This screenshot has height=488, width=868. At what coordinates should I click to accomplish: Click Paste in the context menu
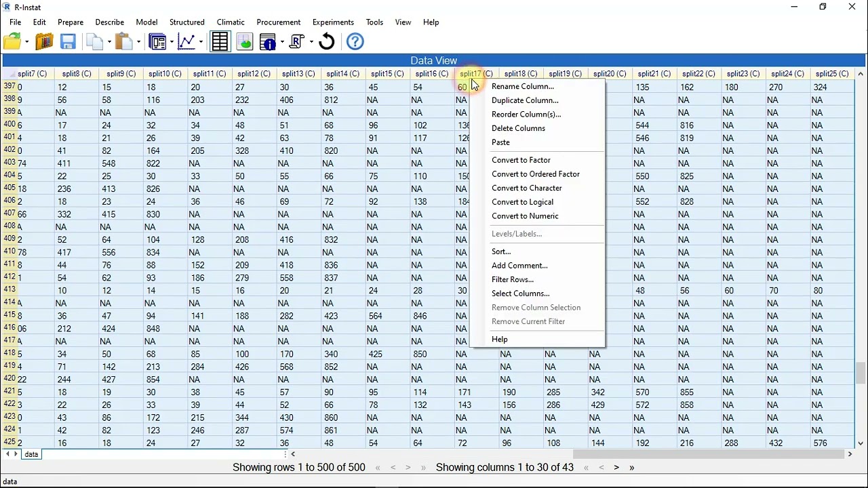[x=500, y=142]
